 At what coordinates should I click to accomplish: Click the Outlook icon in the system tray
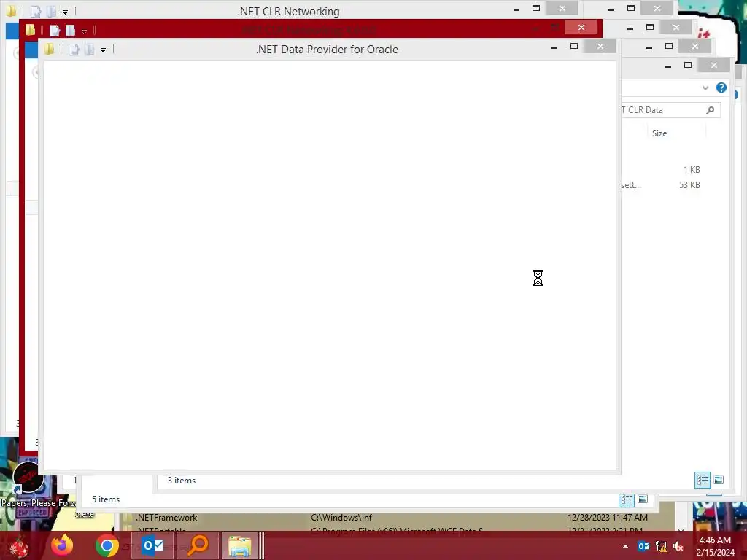coord(643,546)
